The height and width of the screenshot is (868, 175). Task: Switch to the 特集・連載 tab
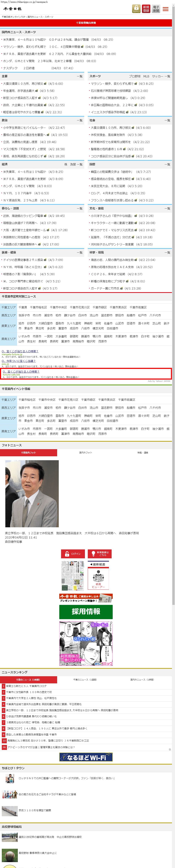click(x=143, y=453)
